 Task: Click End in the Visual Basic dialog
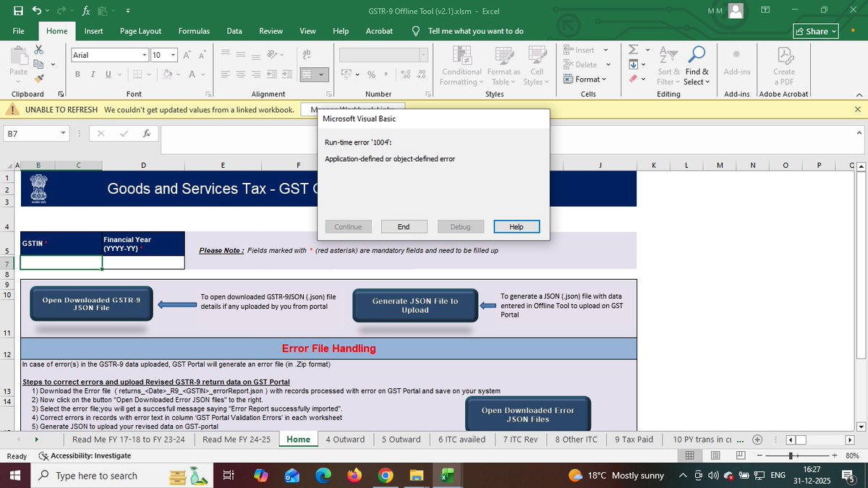[x=404, y=226]
